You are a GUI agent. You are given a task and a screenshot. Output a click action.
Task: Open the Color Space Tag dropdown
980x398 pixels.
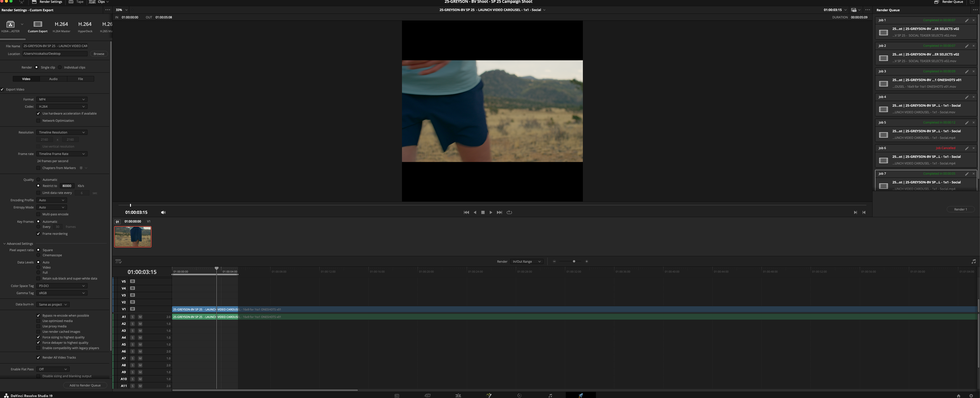(x=62, y=286)
